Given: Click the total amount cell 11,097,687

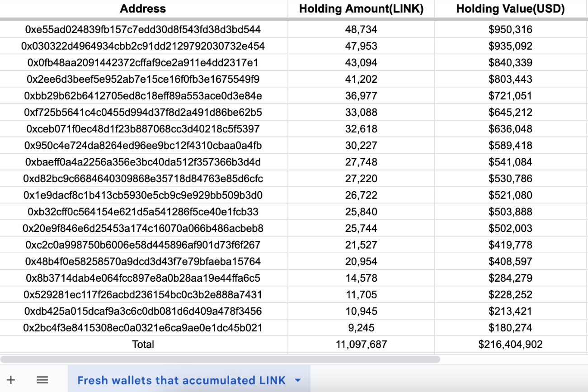Looking at the screenshot, I should coord(361,345).
